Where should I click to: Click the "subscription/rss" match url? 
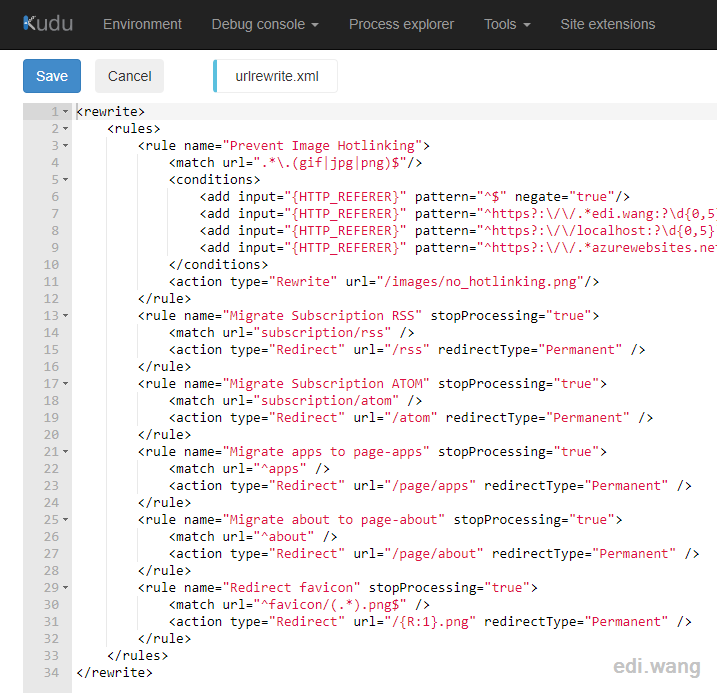coord(322,333)
